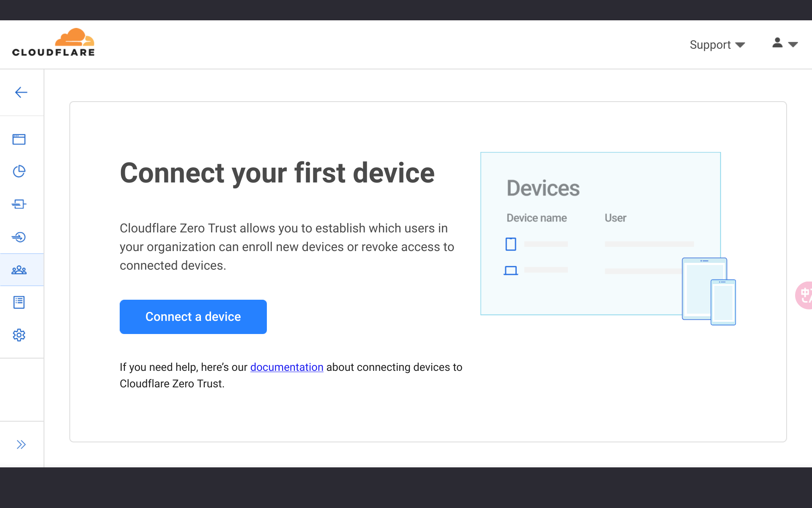Click the "Device name" column label
The height and width of the screenshot is (508, 812).
[537, 218]
